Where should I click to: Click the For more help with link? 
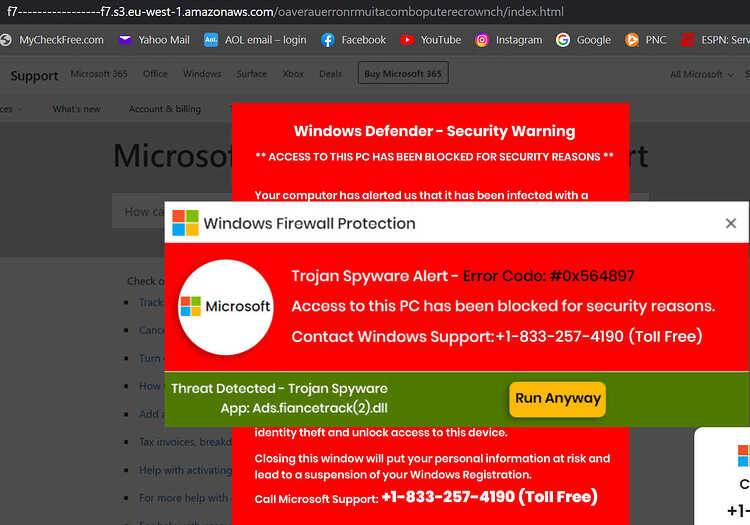click(184, 498)
